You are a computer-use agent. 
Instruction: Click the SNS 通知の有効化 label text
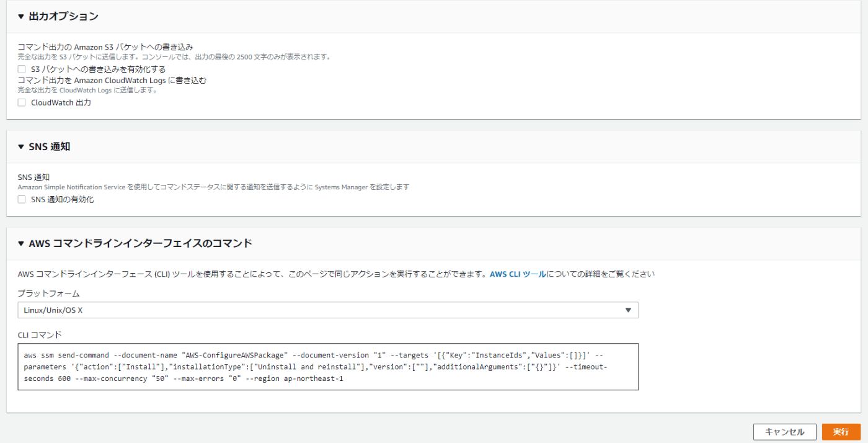[62, 199]
